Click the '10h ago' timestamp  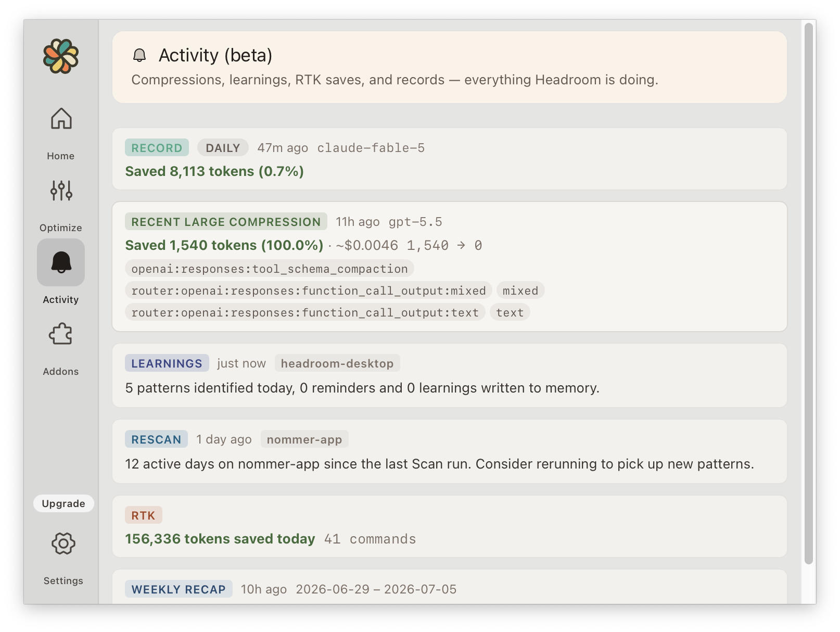[264, 589]
